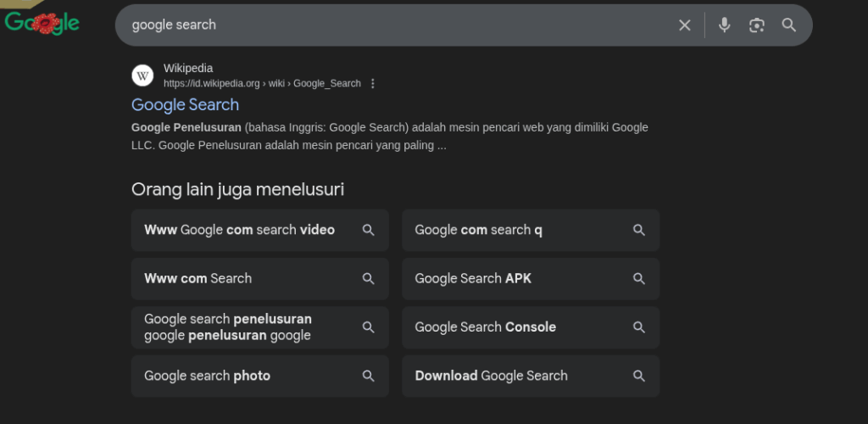The width and height of the screenshot is (868, 424).
Task: Click the 'Google Penelusuran' bold snippet text
Action: [186, 127]
